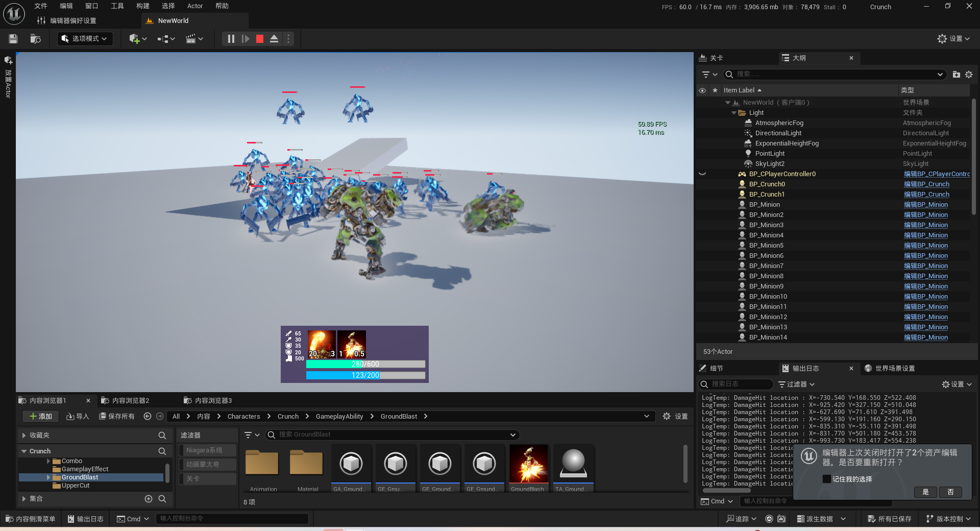980x531 pixels.
Task: Create new folder in the Outliner
Action: pyautogui.click(x=957, y=75)
